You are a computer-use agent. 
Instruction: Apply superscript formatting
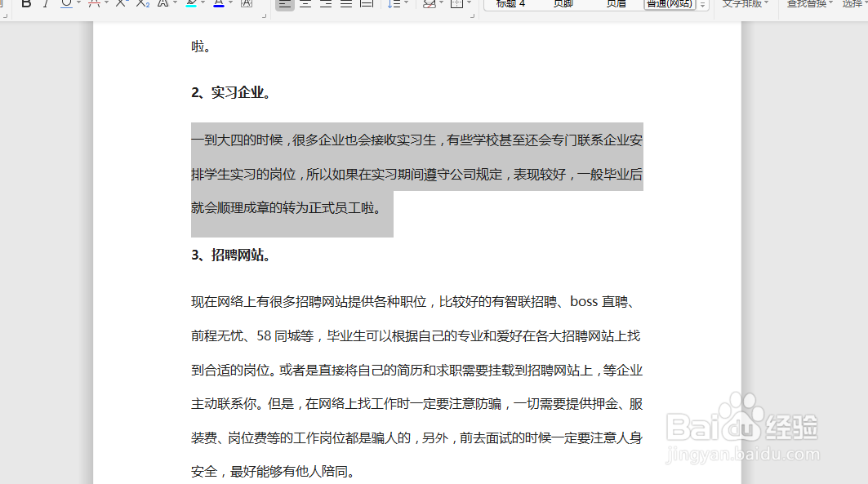pos(121,5)
